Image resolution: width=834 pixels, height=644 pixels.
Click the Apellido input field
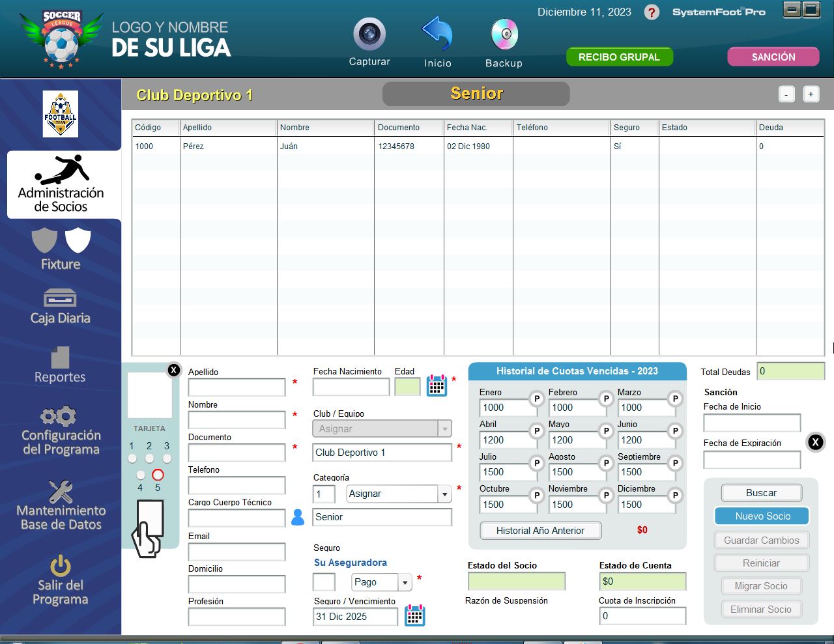(x=237, y=387)
